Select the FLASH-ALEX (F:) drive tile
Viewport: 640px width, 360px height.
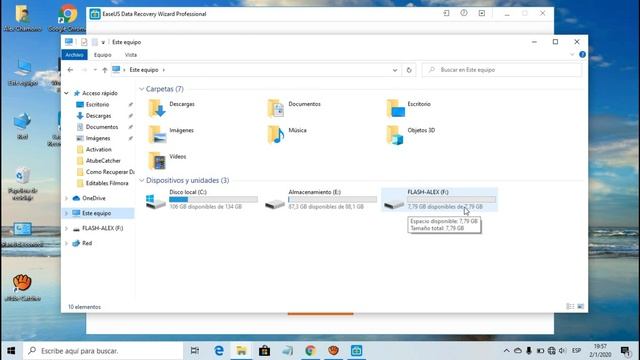click(x=439, y=199)
